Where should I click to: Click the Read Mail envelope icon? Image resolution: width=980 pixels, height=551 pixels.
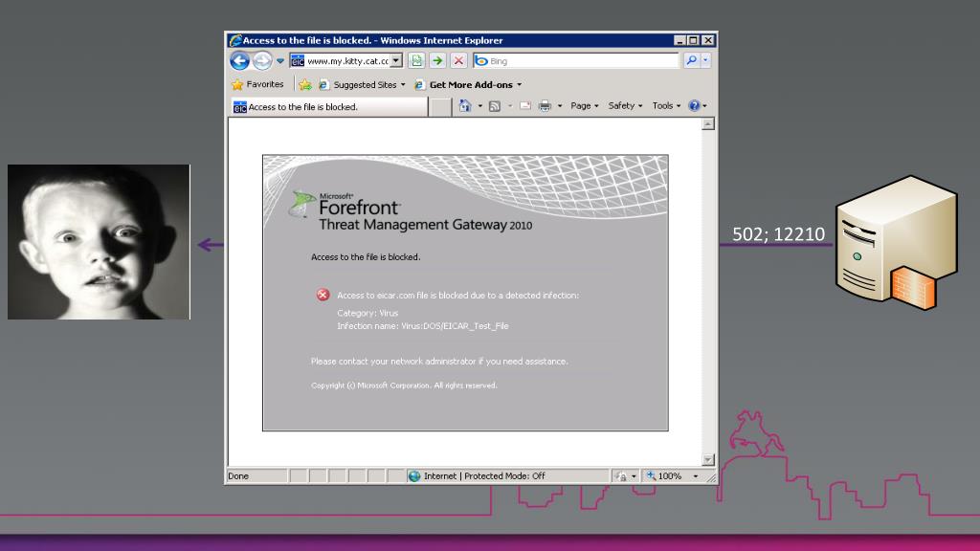525,105
